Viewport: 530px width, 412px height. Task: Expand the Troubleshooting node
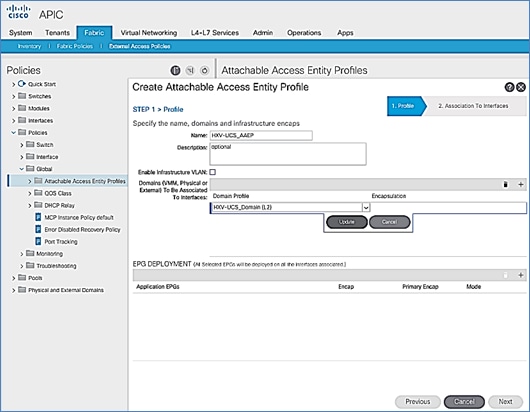[x=22, y=266]
